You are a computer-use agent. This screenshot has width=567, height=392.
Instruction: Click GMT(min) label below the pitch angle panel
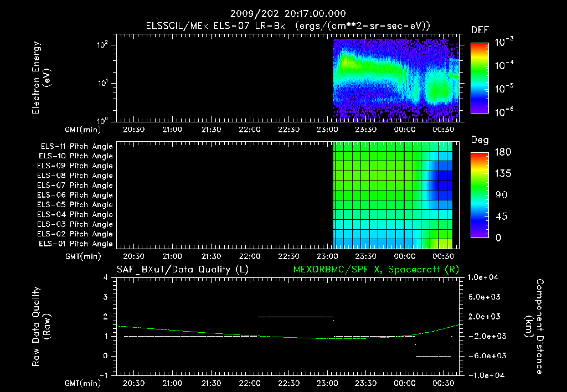pyautogui.click(x=83, y=256)
